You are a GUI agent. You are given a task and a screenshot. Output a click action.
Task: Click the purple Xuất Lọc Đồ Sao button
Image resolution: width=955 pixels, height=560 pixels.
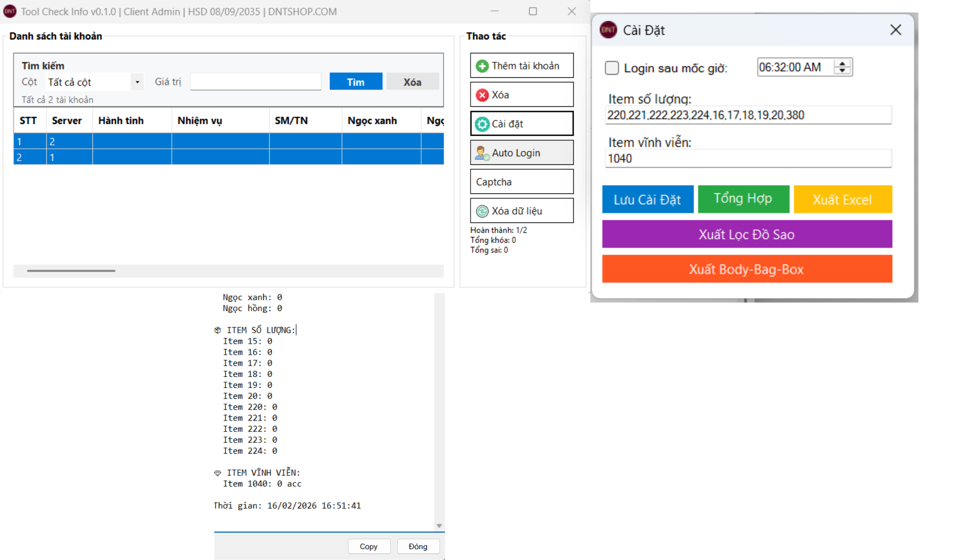pyautogui.click(x=746, y=234)
